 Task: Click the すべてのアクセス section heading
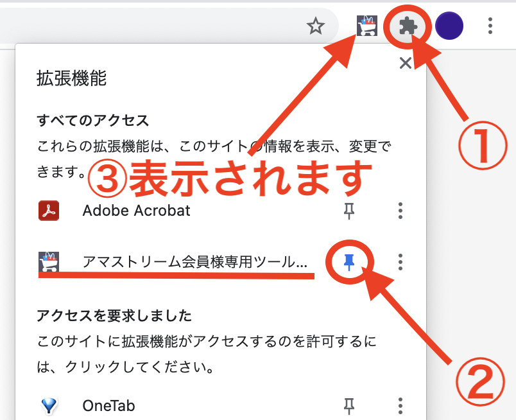(x=93, y=121)
